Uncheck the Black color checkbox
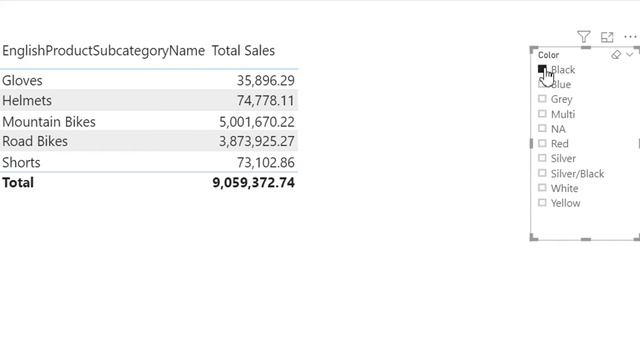The image size is (640, 360). click(x=542, y=69)
